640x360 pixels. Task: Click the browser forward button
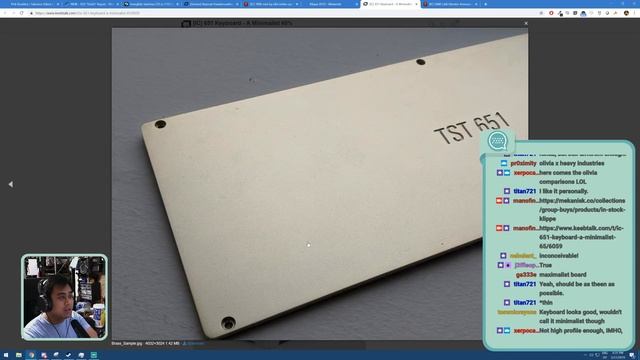[x=13, y=13]
